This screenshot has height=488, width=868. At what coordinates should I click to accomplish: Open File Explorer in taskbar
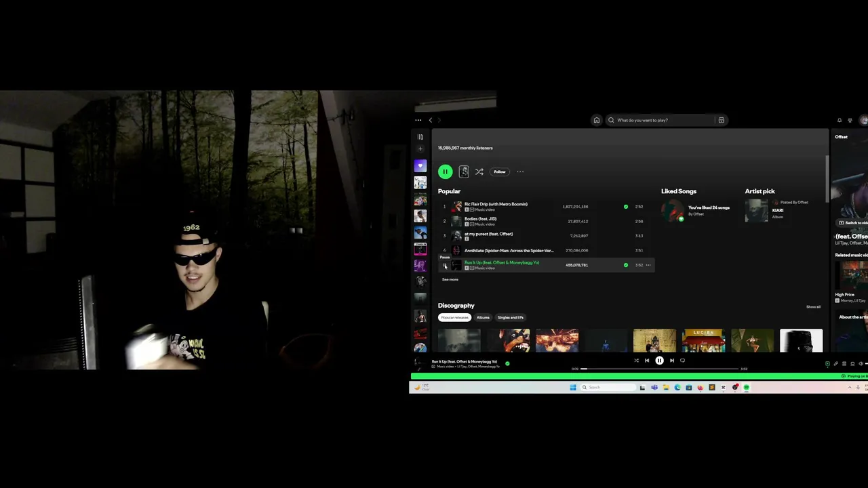[666, 388]
